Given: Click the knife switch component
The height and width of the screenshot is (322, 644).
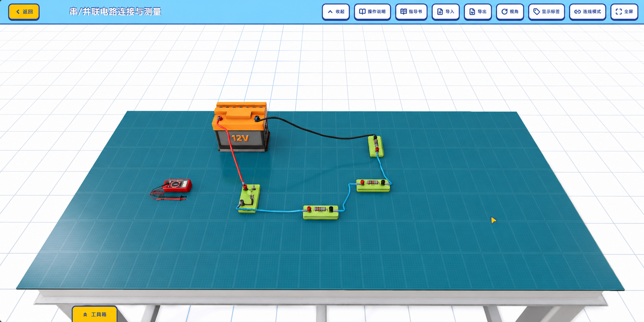Looking at the screenshot, I should [x=249, y=198].
